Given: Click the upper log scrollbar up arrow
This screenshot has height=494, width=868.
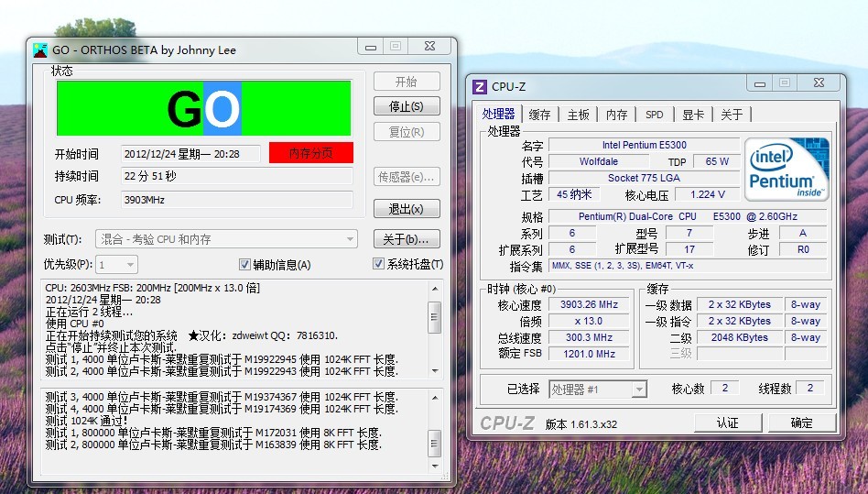Looking at the screenshot, I should (435, 289).
